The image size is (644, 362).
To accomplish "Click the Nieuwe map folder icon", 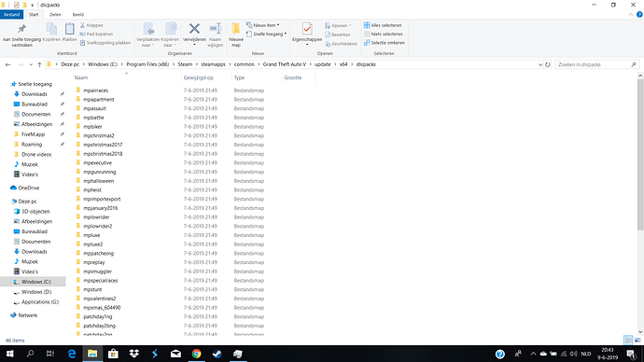I will click(236, 29).
